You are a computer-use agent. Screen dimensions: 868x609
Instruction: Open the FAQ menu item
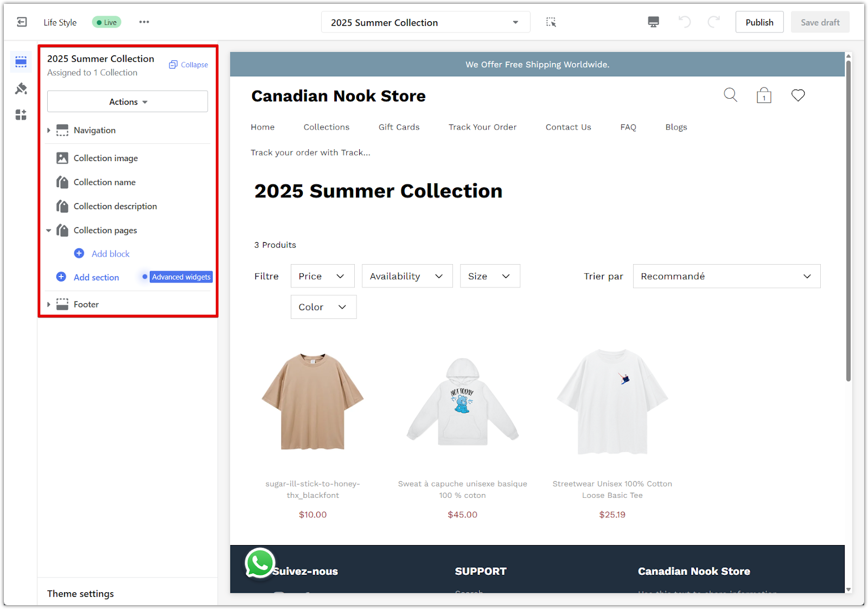point(628,127)
